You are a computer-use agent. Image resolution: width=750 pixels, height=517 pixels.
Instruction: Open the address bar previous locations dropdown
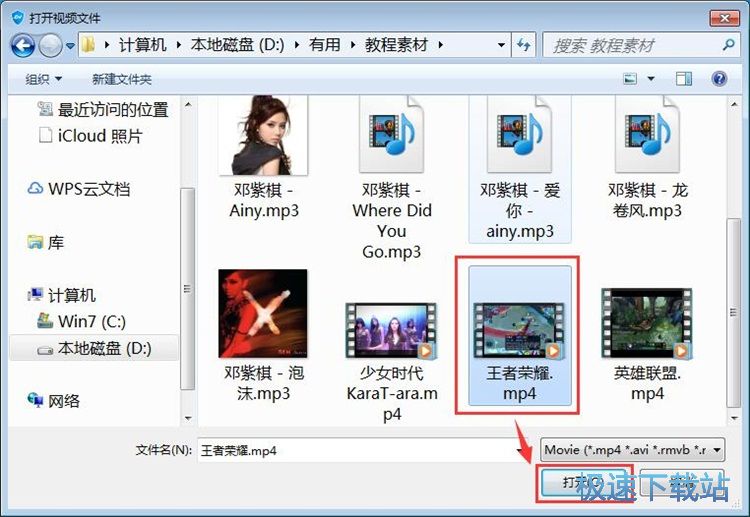pyautogui.click(x=501, y=45)
